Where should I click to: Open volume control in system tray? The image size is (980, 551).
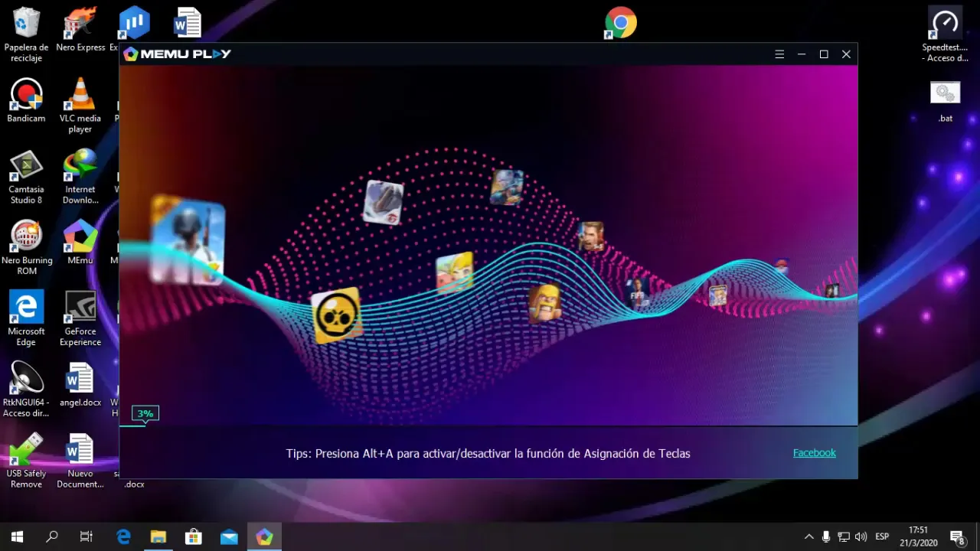tap(861, 537)
